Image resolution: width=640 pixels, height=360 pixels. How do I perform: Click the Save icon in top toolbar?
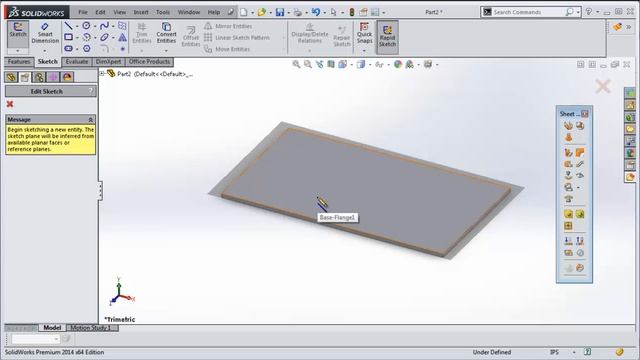(x=280, y=12)
